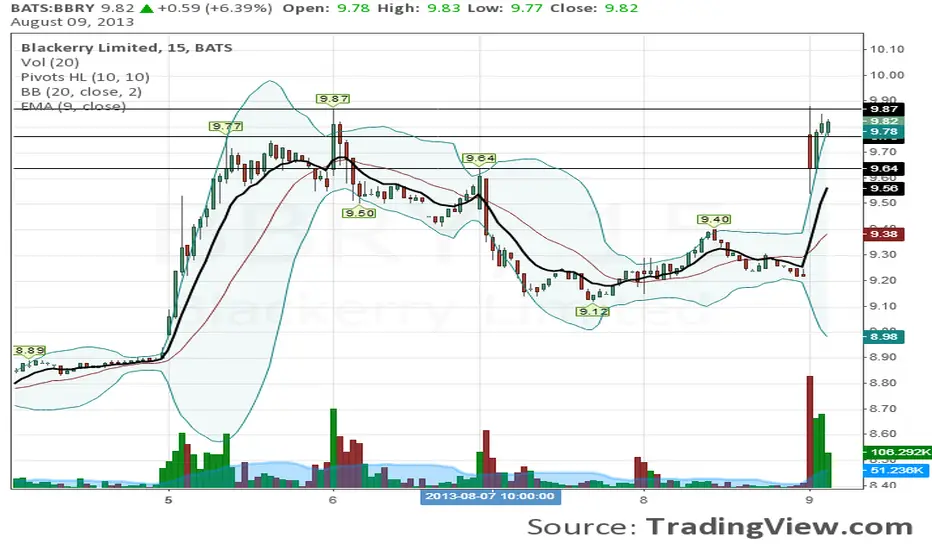This screenshot has height=550, width=932.
Task: Click the tall green volume bar on day 6
Action: point(333,448)
